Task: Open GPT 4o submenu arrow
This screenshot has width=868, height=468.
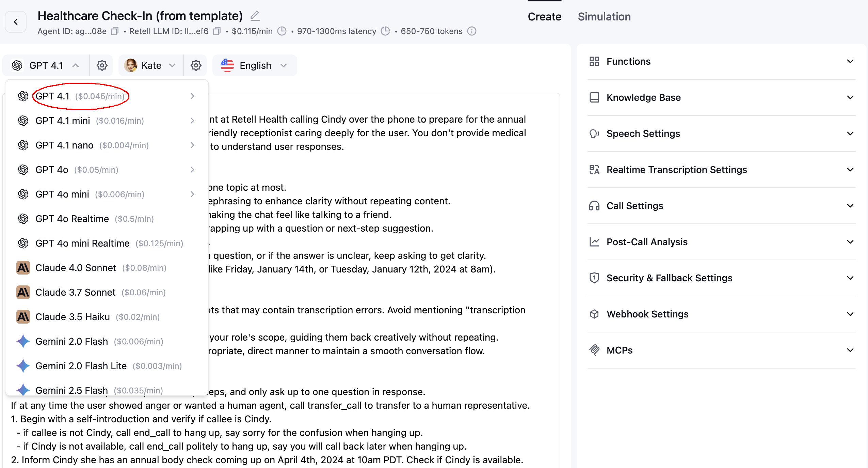Action: 192,170
